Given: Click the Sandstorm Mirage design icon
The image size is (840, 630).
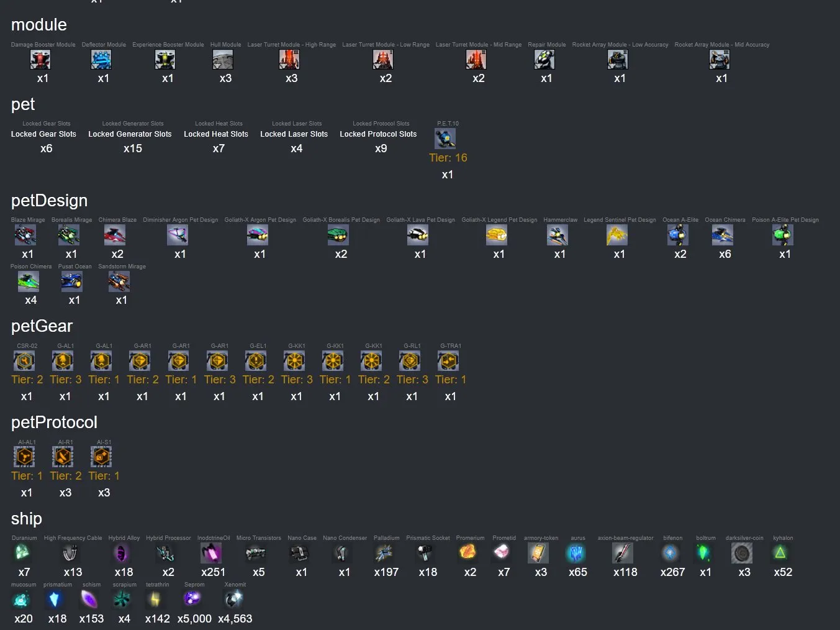Looking at the screenshot, I should coord(119,282).
